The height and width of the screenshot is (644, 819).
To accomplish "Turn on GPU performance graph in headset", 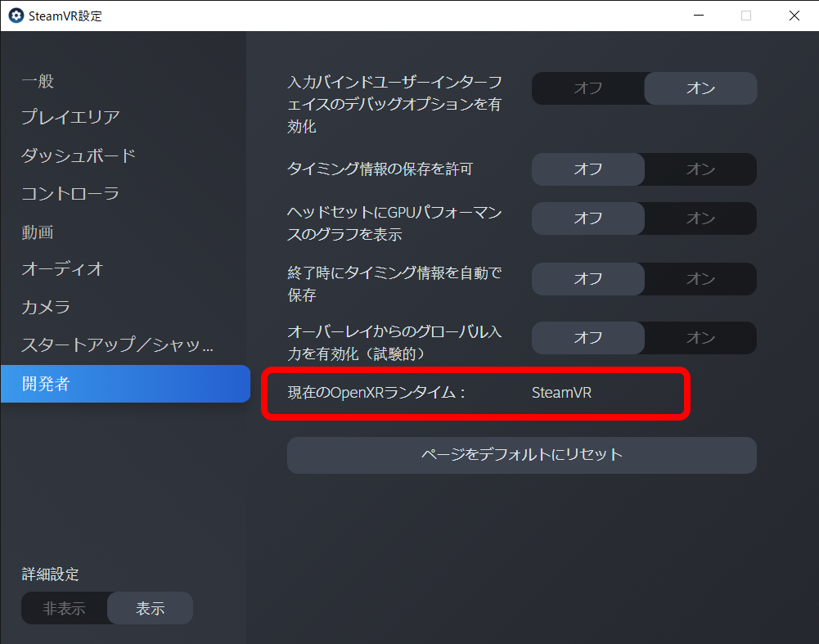I will [700, 218].
